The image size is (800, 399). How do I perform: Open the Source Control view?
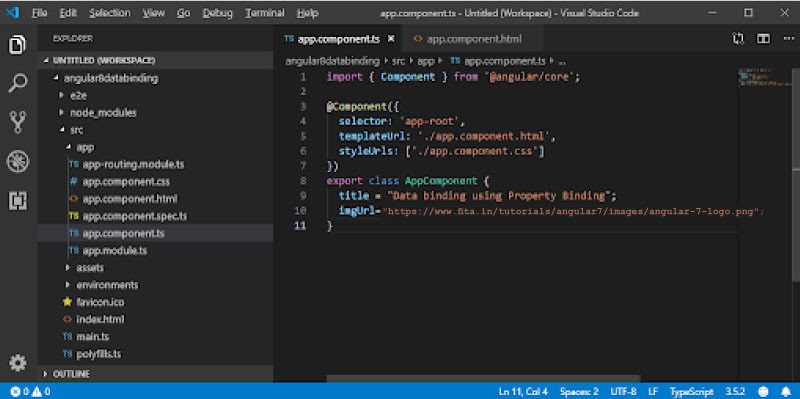coord(18,122)
